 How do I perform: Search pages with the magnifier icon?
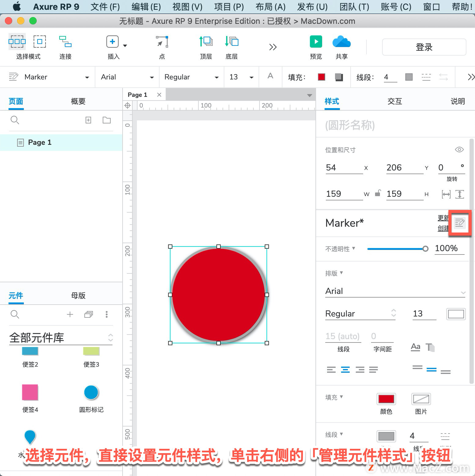tap(15, 120)
